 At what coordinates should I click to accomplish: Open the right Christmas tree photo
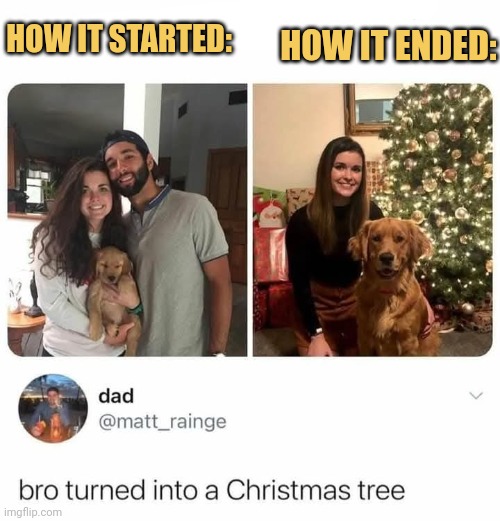point(373,220)
